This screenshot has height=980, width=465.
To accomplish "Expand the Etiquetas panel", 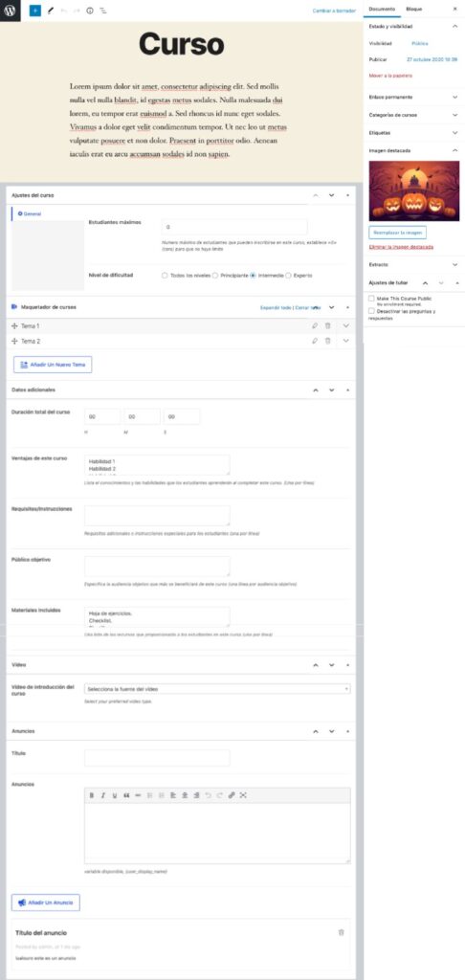I will click(454, 133).
